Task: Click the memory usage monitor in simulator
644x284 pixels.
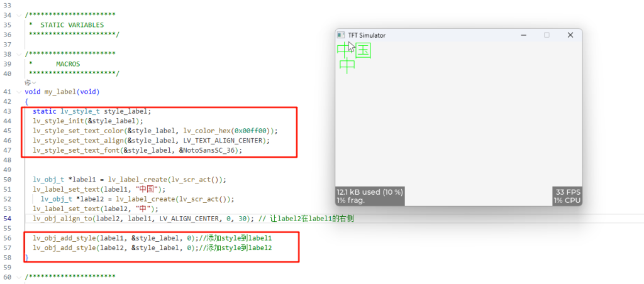Action: (x=370, y=196)
